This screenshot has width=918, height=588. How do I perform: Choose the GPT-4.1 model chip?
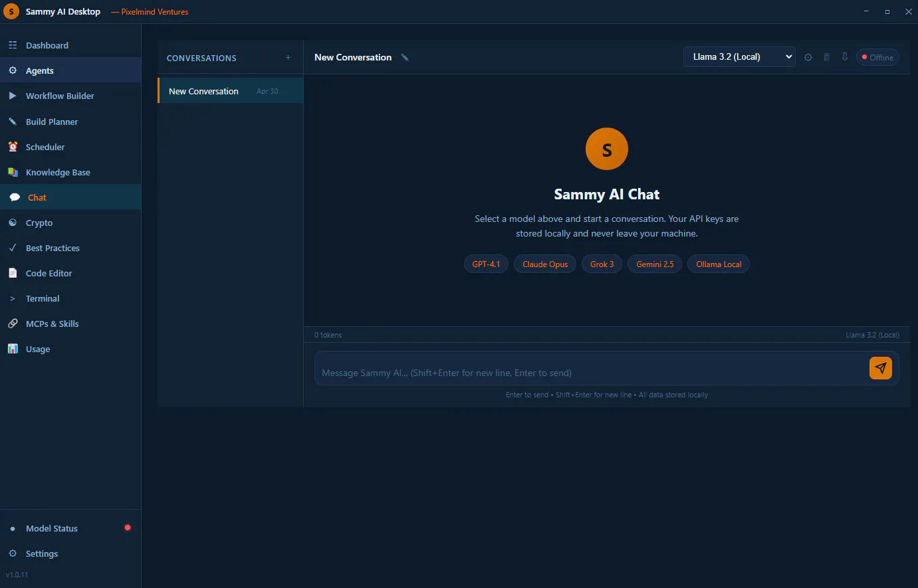(486, 264)
